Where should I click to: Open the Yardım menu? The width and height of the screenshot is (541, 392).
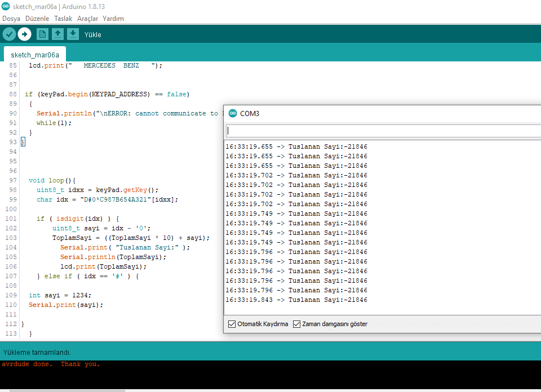point(113,19)
